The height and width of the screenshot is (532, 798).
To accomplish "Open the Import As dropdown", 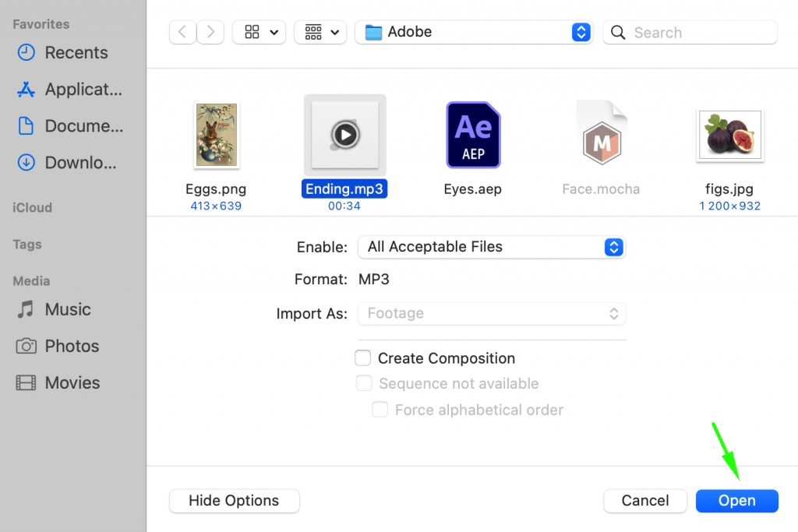I will point(491,313).
